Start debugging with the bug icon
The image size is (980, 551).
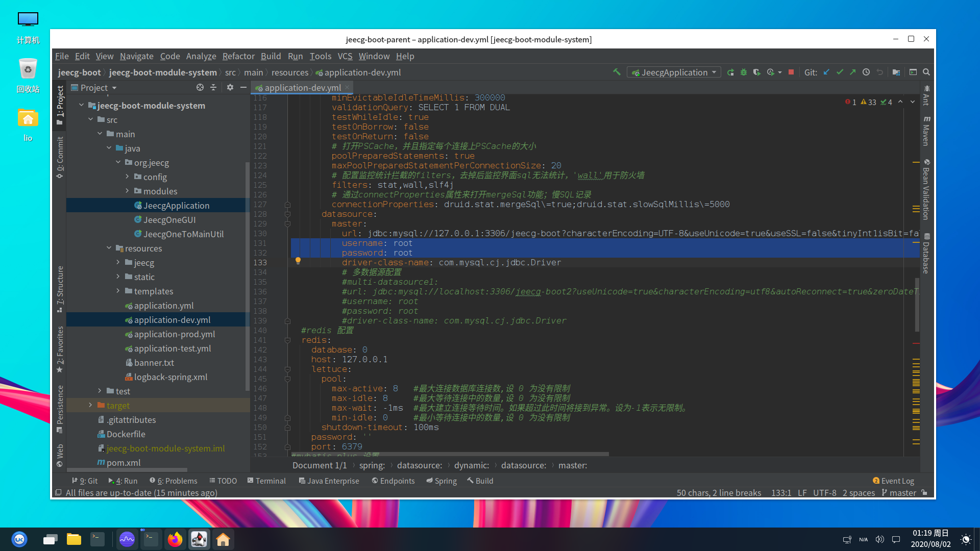(x=744, y=72)
